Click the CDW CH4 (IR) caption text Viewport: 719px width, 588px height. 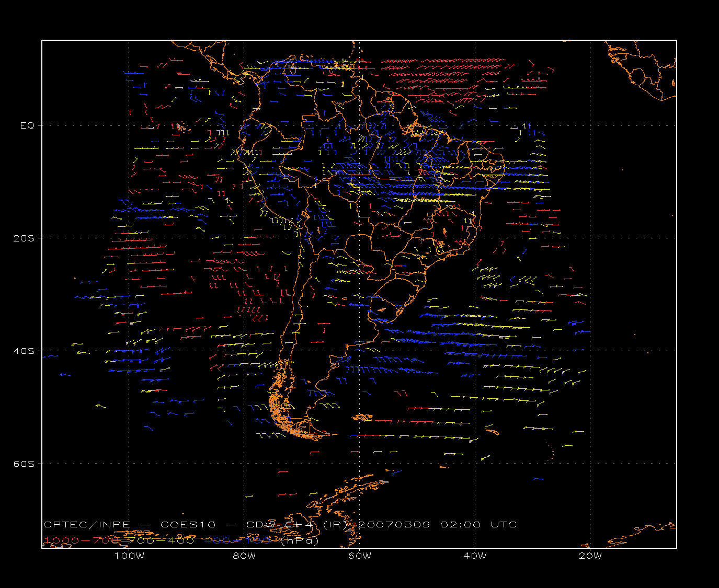[298, 525]
